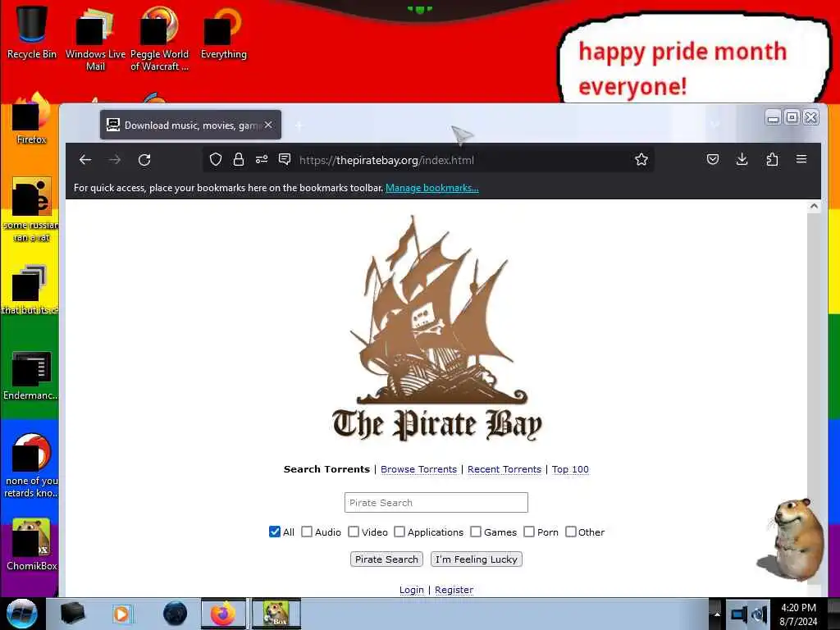Viewport: 840px width, 630px height.
Task: Open the Pocket save icon
Action: (713, 159)
